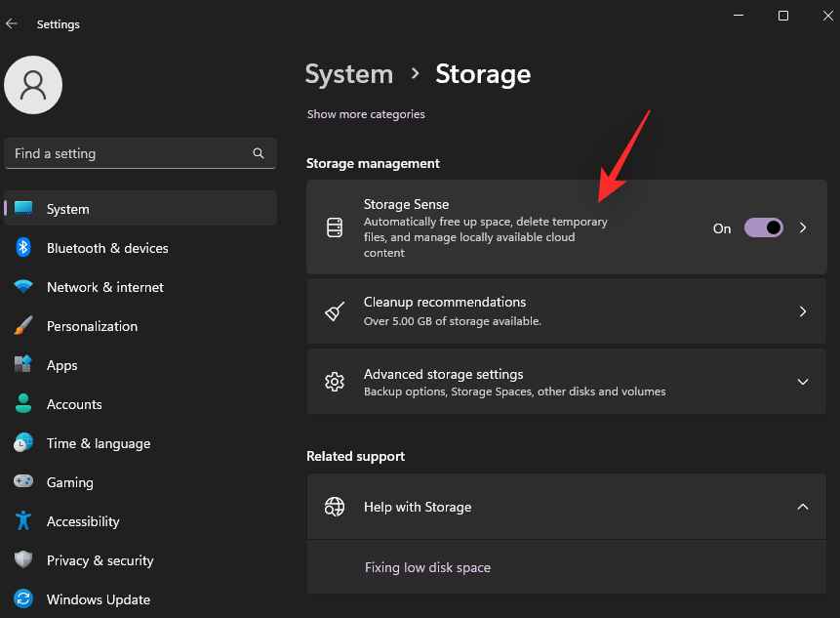
Task: Open Cleanup recommendations chevron
Action: coord(803,311)
